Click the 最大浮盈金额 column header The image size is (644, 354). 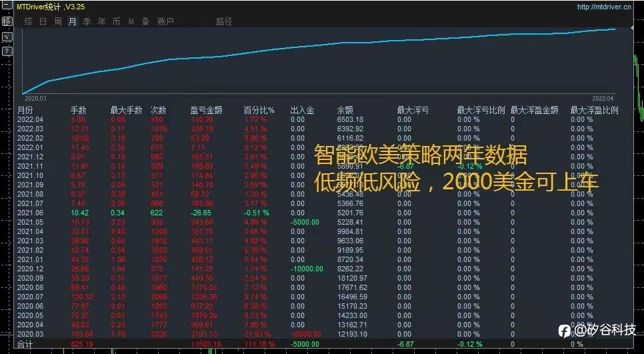(535, 110)
